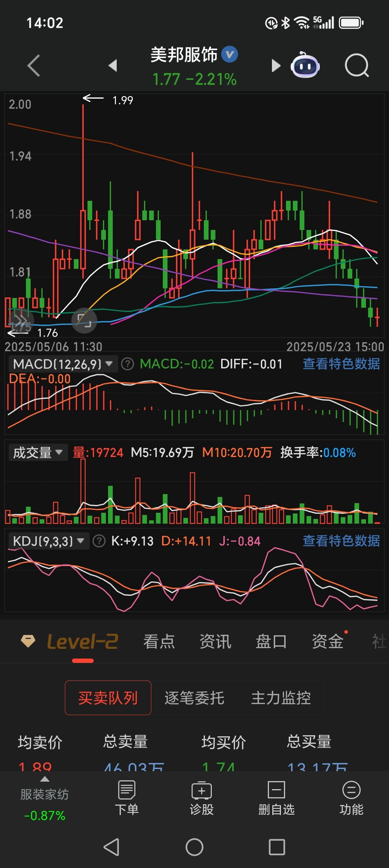Tap the 1.99 high price marker
Viewport: 389px width, 868px height.
click(123, 100)
